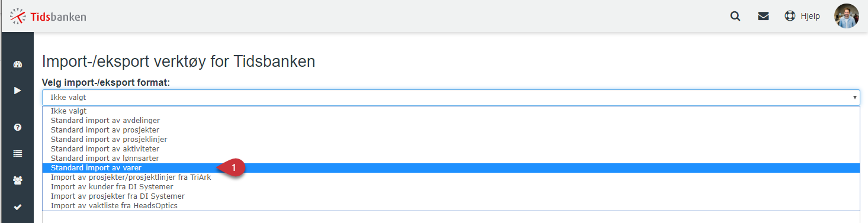The width and height of the screenshot is (868, 223).
Task: Open the messages envelope icon
Action: click(x=763, y=17)
